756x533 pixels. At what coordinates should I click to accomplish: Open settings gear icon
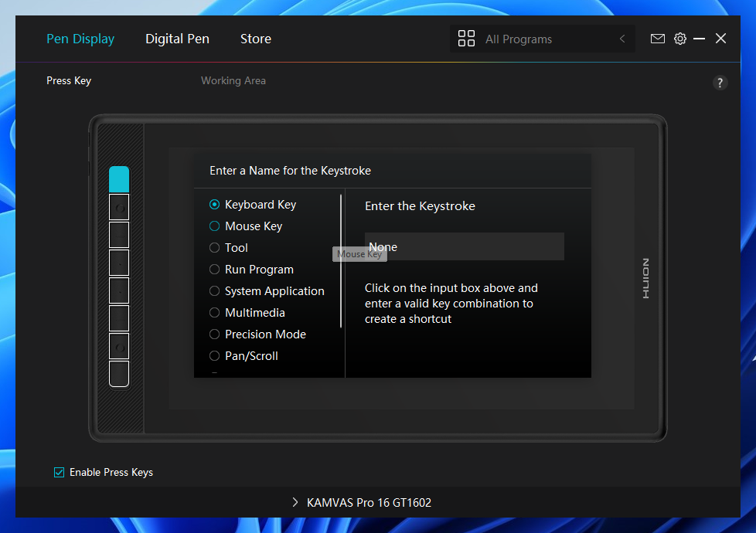click(x=679, y=39)
